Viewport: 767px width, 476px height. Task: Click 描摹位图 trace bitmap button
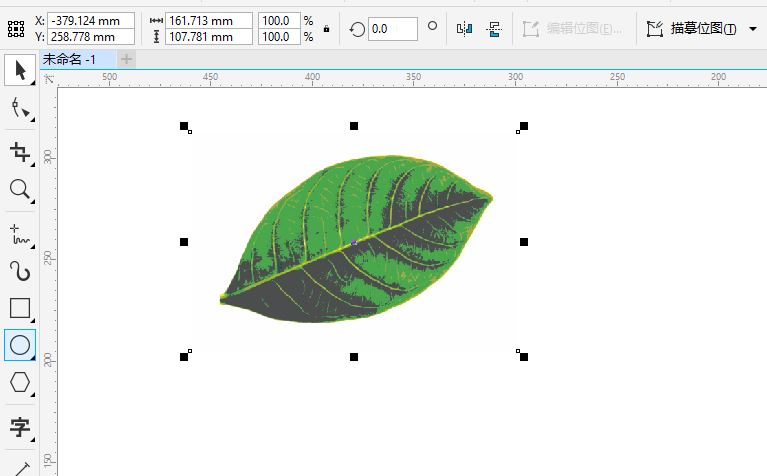(x=691, y=29)
